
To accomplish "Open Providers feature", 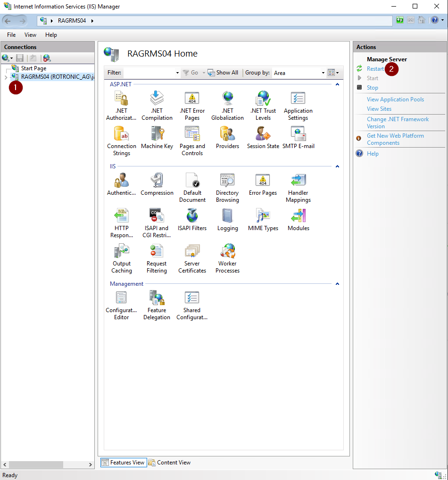I will (227, 138).
